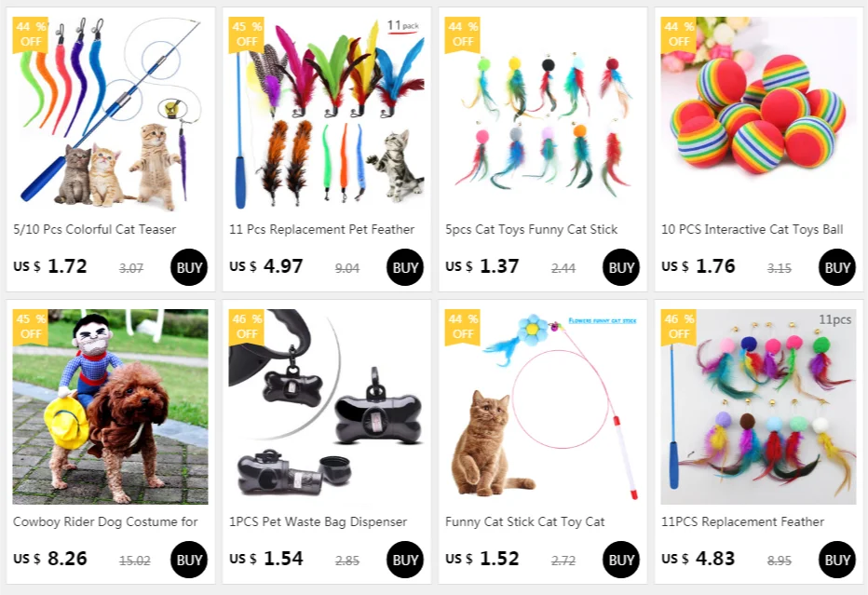Open the '1PCS Pet Waste Bag Dispenser' title
Screen dimensions: 868x595
coord(318,521)
